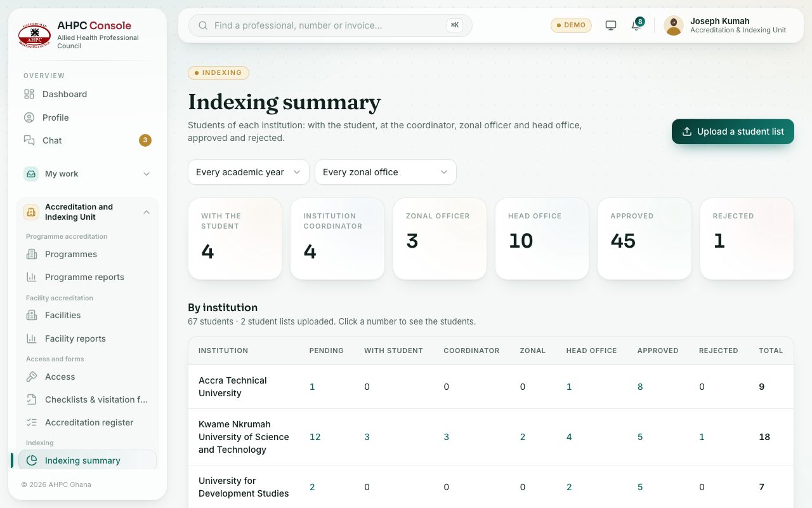Open University for Development Studies pending count 2
The image size is (812, 508).
click(312, 487)
